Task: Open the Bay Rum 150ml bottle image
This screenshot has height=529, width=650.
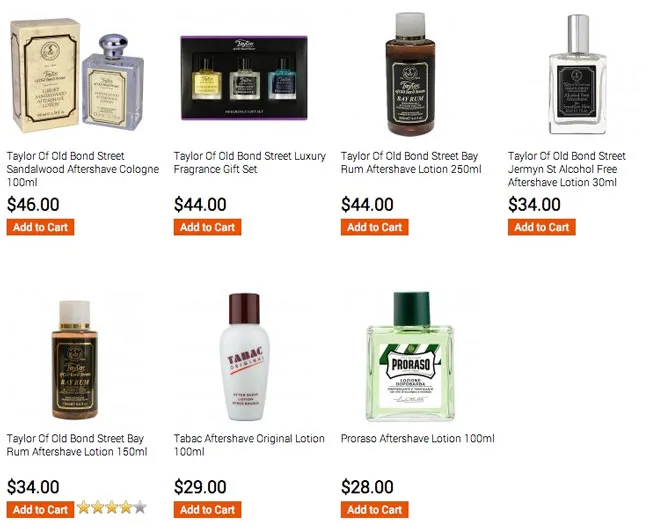Action: pos(75,359)
